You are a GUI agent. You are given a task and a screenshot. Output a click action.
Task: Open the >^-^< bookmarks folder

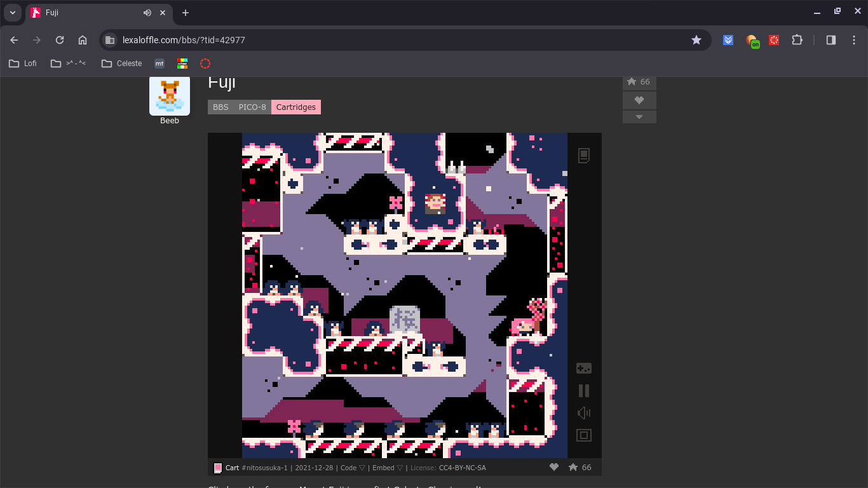click(x=68, y=64)
